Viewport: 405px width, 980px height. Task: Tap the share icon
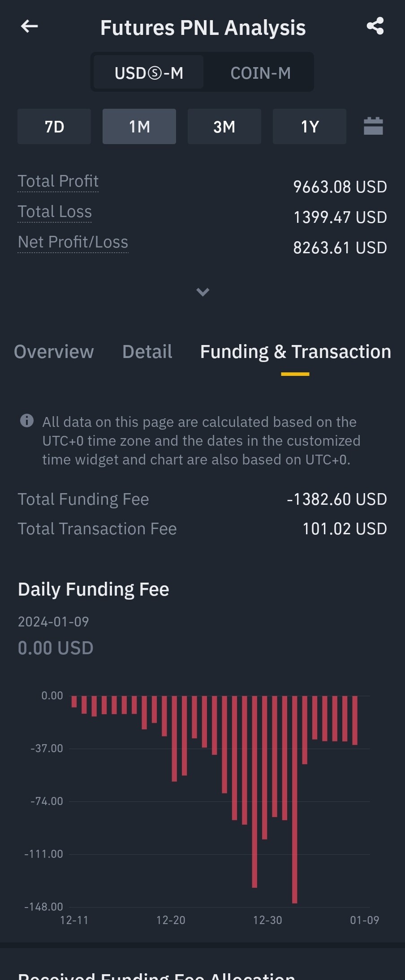click(375, 26)
